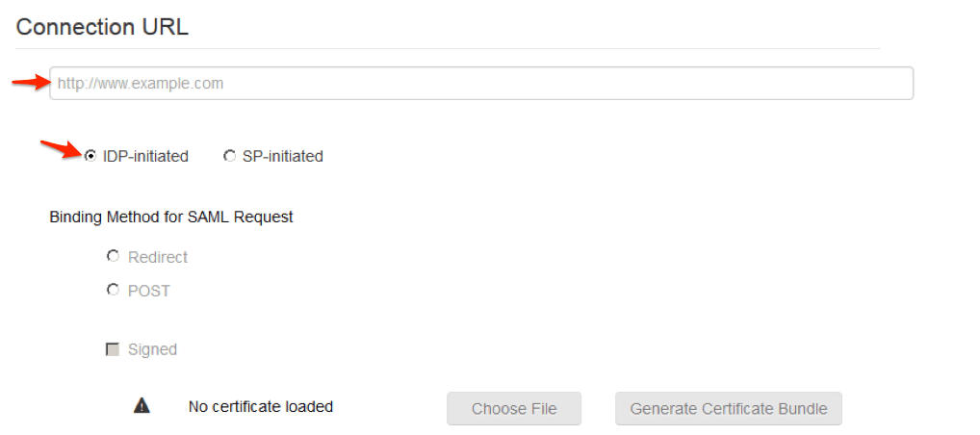This screenshot has width=980, height=435.
Task: Click the warning triangle icon
Action: pos(142,406)
